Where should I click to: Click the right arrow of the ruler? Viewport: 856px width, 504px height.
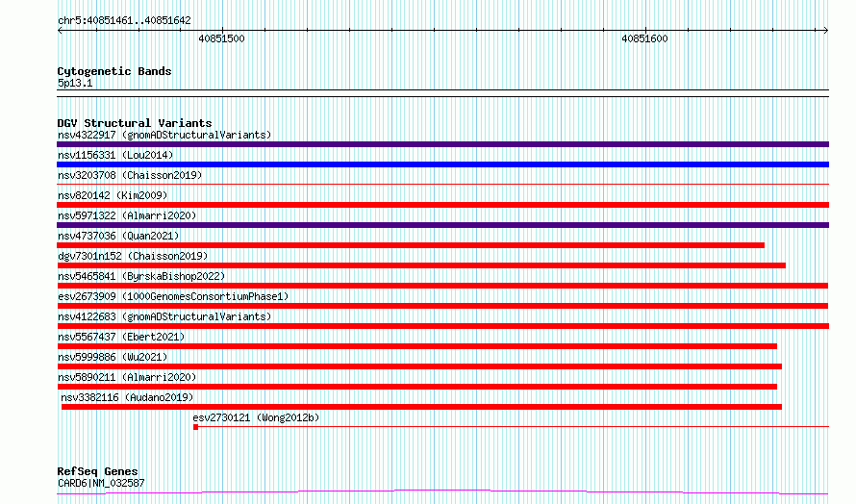coord(825,31)
